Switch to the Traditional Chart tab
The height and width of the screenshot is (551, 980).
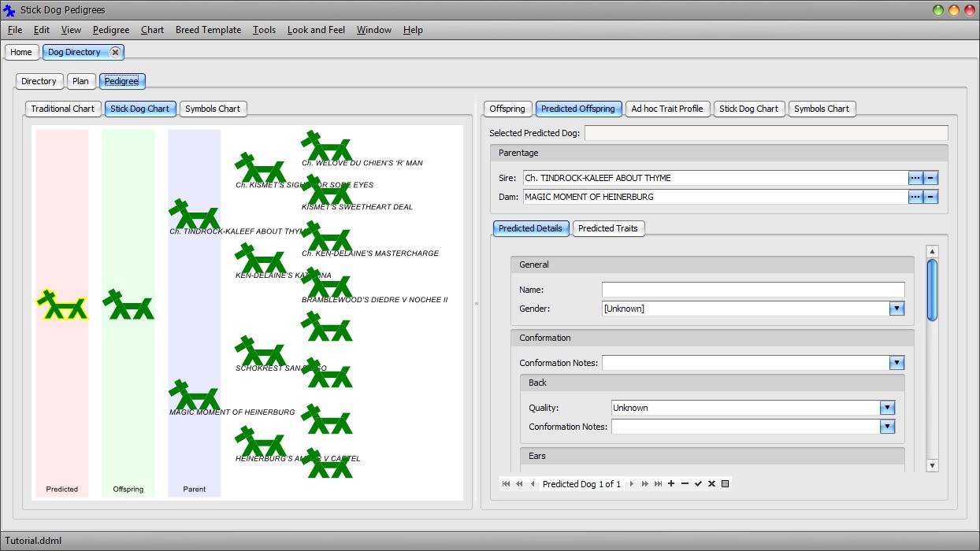tap(62, 109)
